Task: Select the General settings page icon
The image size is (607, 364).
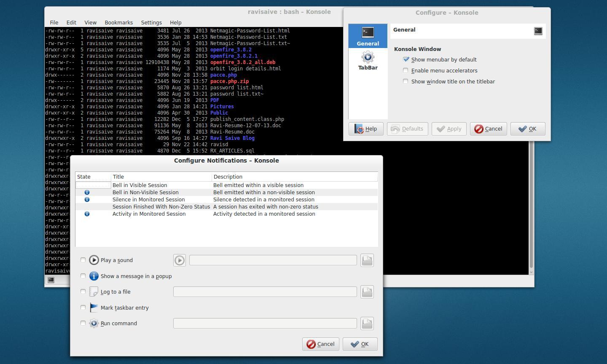Action: point(367,32)
